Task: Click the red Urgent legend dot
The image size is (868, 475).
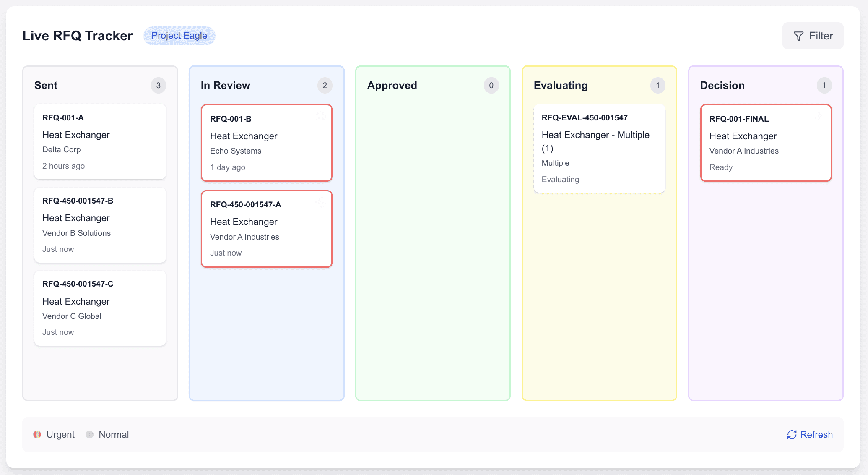Action: tap(37, 435)
